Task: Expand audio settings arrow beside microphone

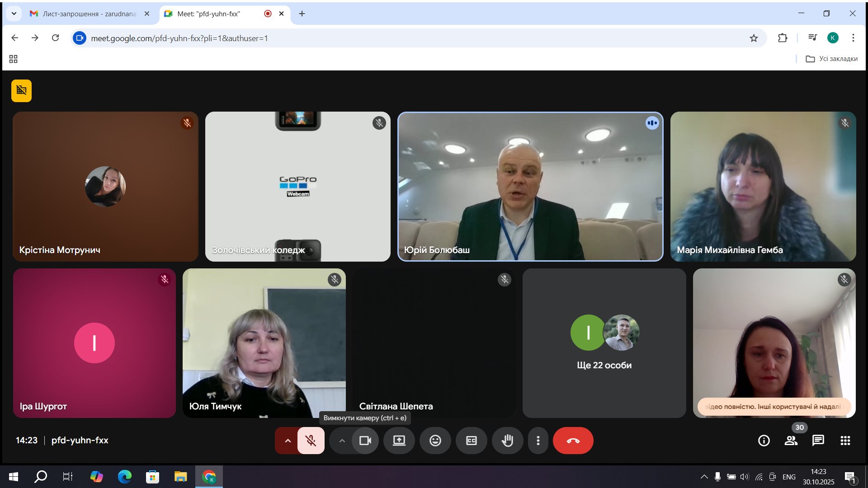Action: (x=288, y=441)
